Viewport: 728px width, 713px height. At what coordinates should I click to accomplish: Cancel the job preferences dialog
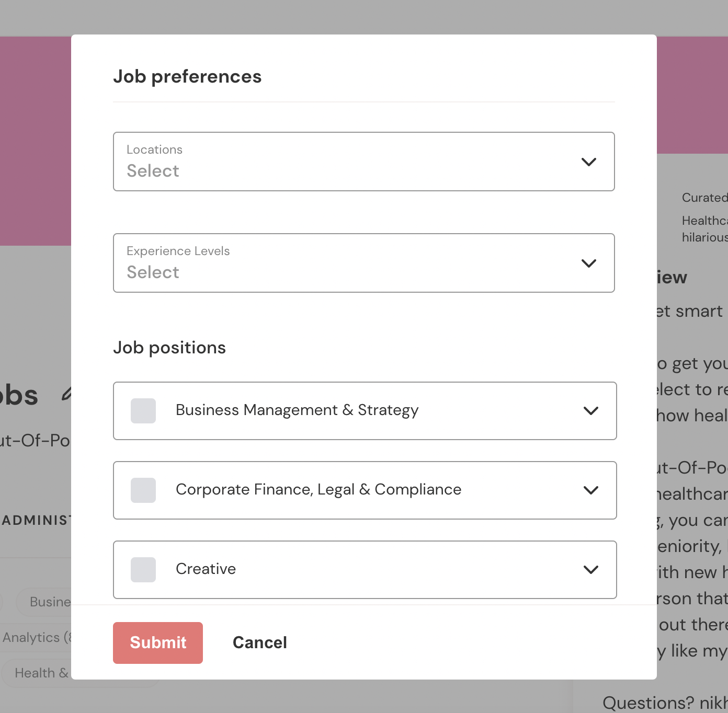260,642
